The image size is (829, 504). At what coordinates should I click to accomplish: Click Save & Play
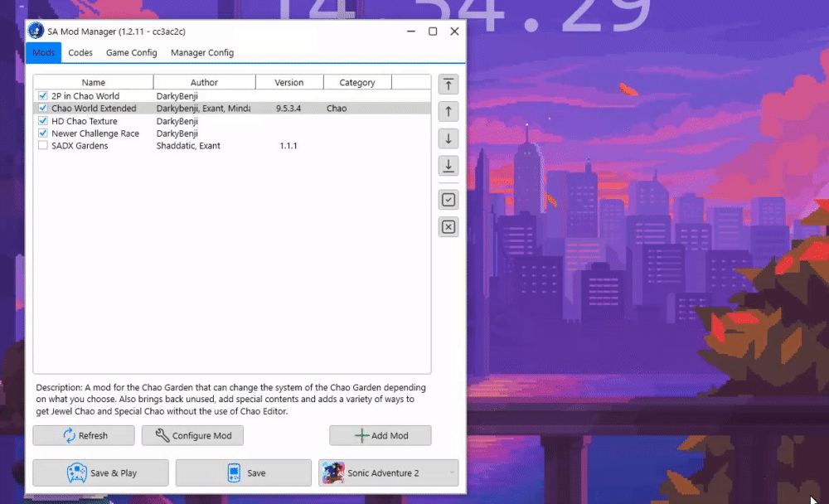click(100, 472)
